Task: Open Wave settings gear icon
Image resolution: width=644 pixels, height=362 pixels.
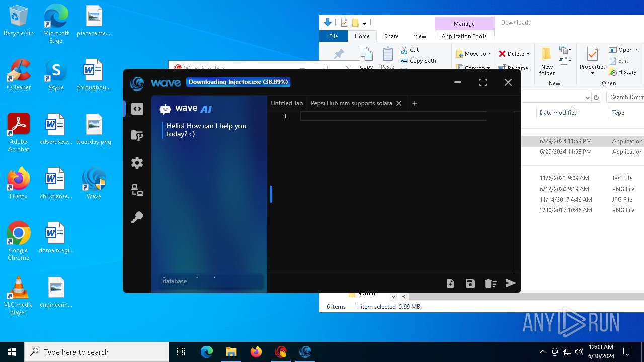Action: point(137,163)
